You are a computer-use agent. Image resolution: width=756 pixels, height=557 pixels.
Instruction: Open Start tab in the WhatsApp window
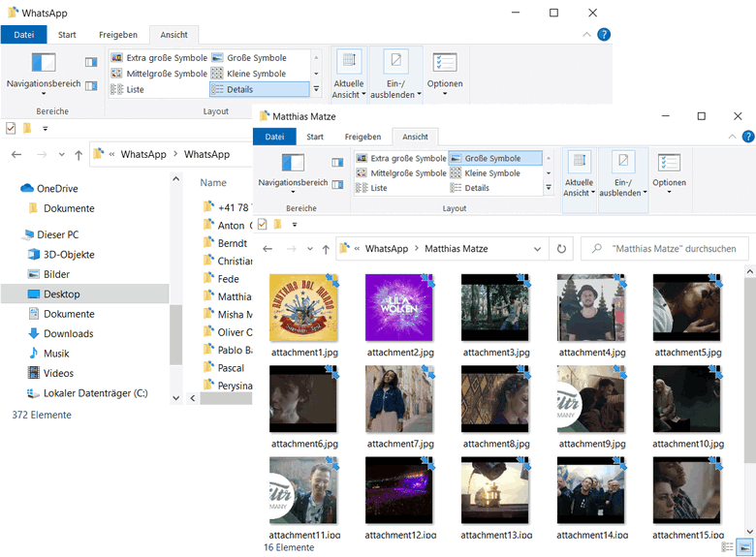(67, 35)
